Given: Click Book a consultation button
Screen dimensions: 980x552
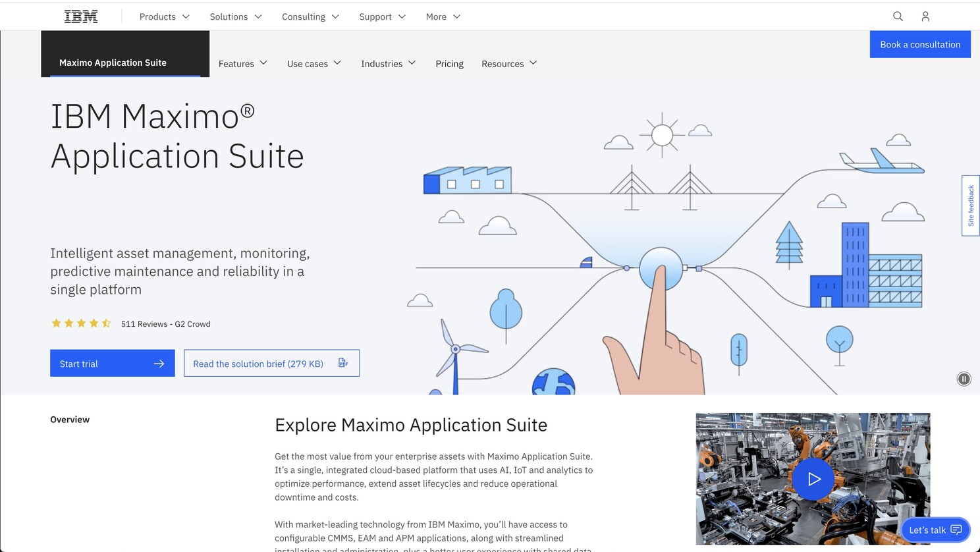Looking at the screenshot, I should (x=920, y=44).
